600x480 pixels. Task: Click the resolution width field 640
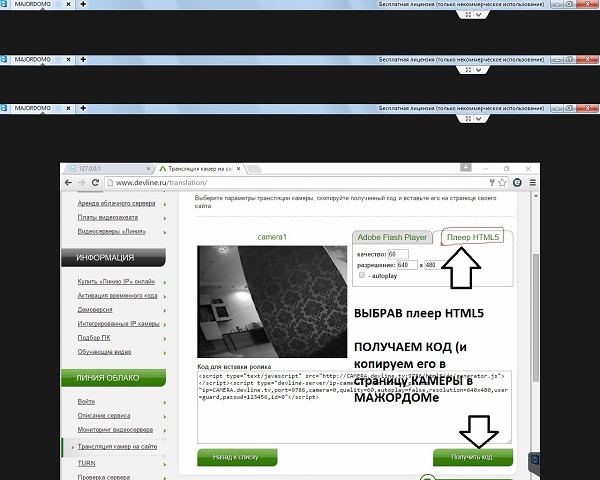(x=407, y=265)
